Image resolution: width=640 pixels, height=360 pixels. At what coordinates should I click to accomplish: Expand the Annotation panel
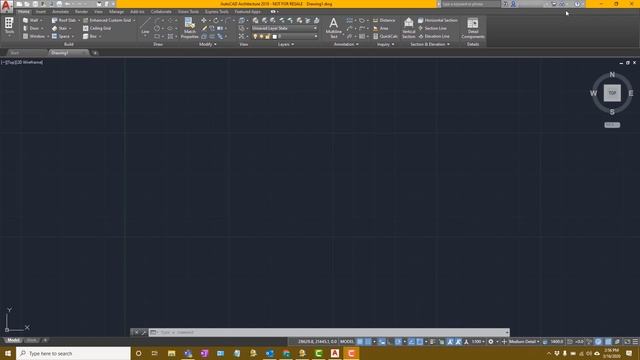pyautogui.click(x=346, y=44)
